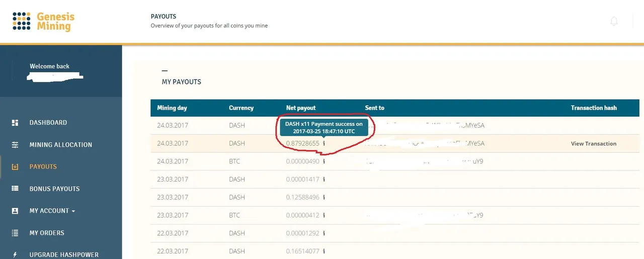
Task: Click the page overview subtitle text
Action: 209,26
